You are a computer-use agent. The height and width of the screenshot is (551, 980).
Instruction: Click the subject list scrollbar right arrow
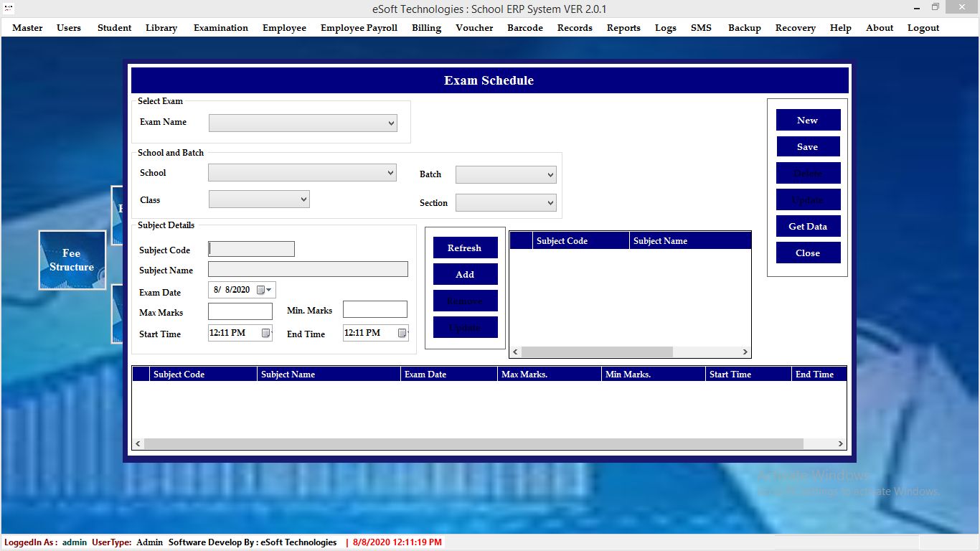tap(745, 352)
